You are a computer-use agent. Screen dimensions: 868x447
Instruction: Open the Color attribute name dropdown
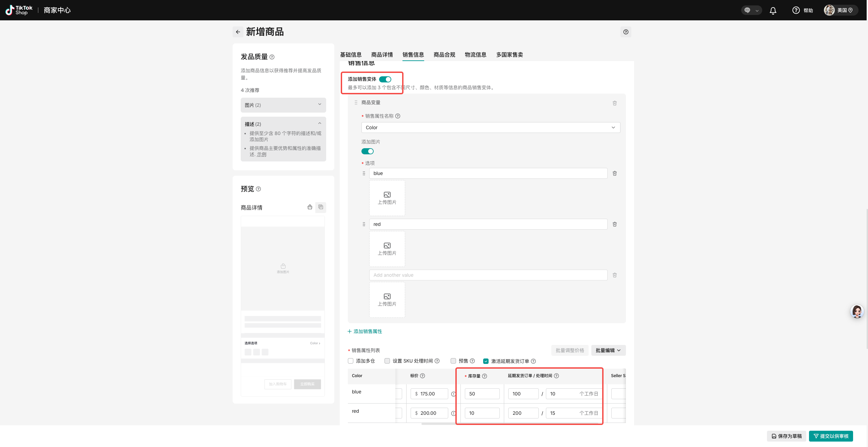tap(490, 128)
